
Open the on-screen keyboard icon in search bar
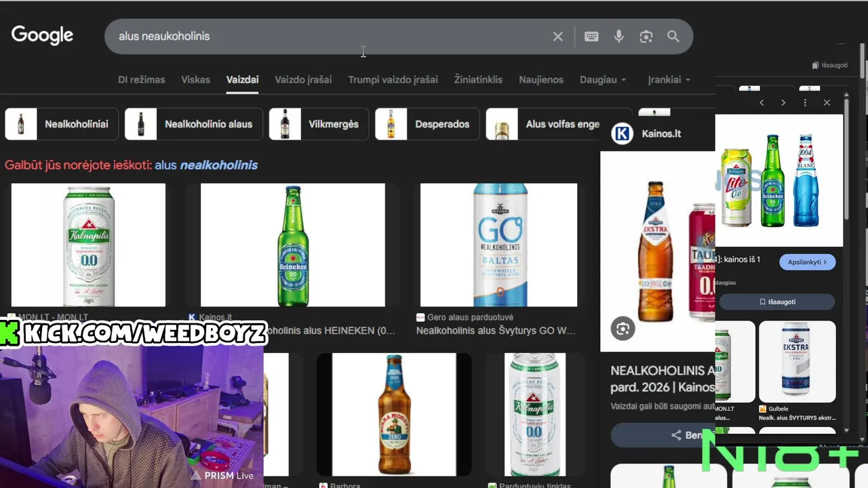pyautogui.click(x=591, y=37)
